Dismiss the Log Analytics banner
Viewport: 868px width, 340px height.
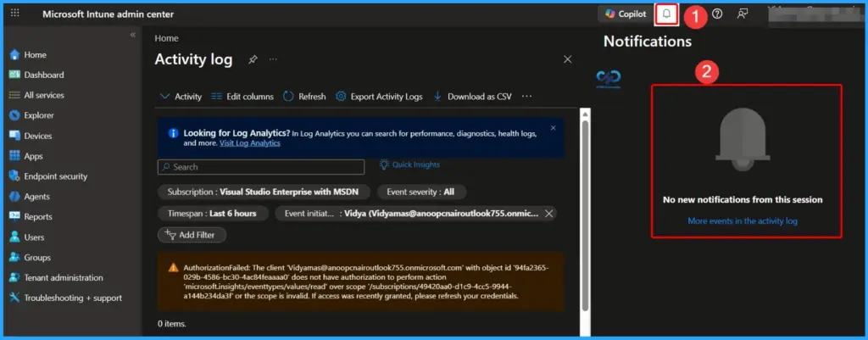553,128
